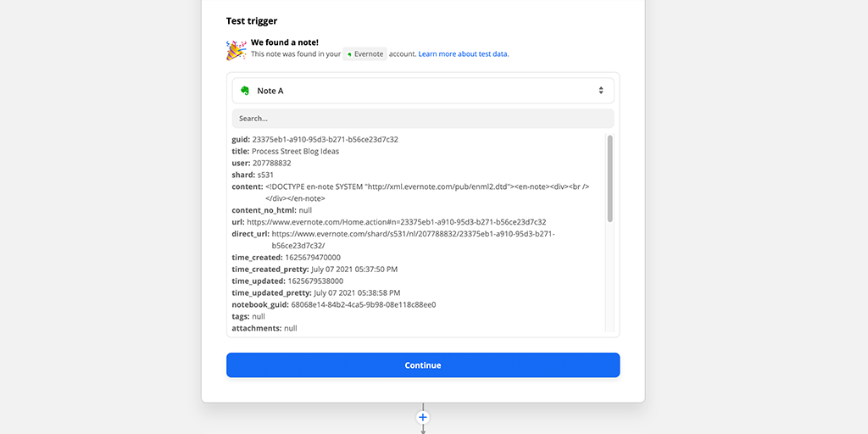Select the time_created_pretty row
This screenshot has width=868, height=434.
(x=314, y=270)
